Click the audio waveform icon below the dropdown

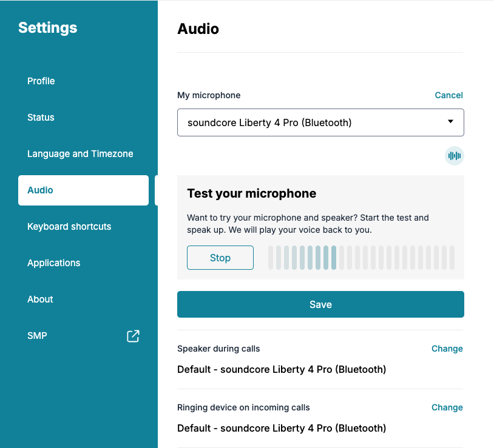tap(454, 156)
